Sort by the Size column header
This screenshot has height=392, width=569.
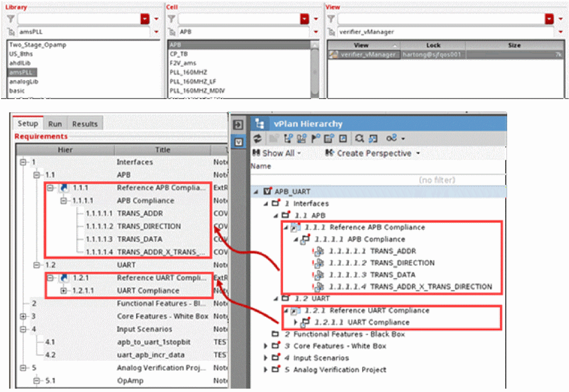pyautogui.click(x=515, y=45)
